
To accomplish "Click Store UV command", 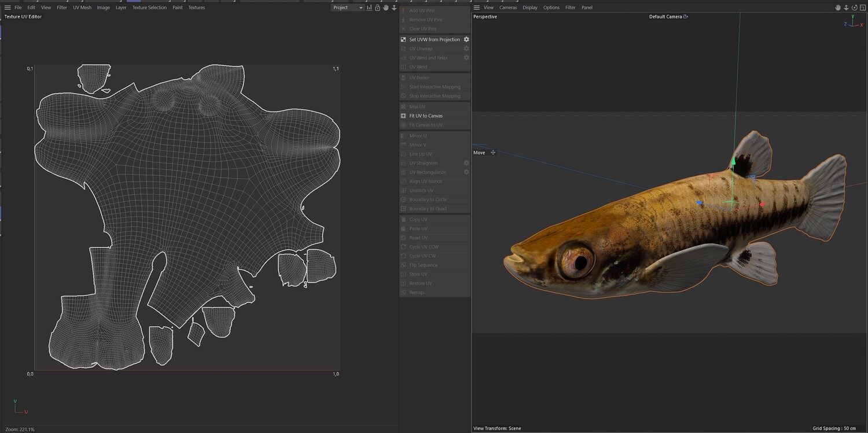I will (435, 274).
